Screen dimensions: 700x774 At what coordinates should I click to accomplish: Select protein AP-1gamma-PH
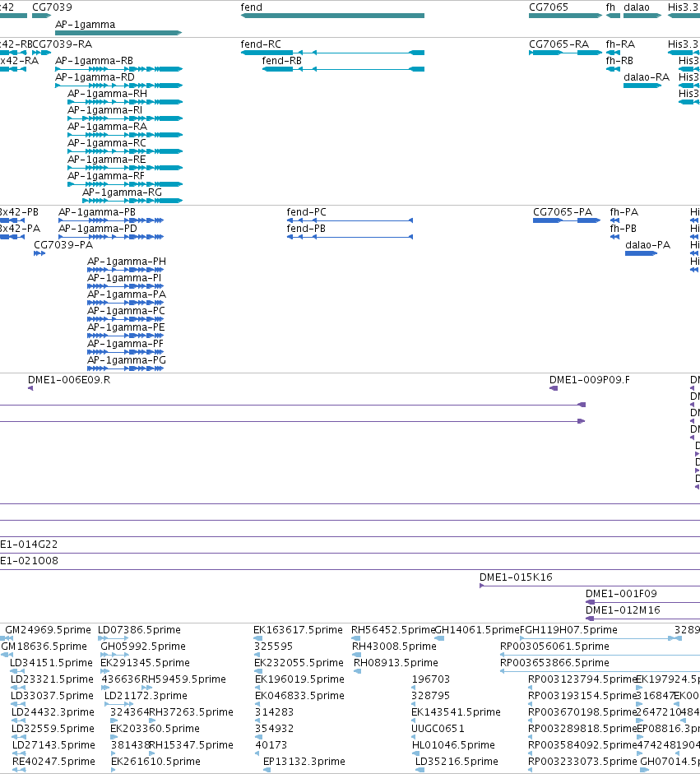[x=125, y=270]
